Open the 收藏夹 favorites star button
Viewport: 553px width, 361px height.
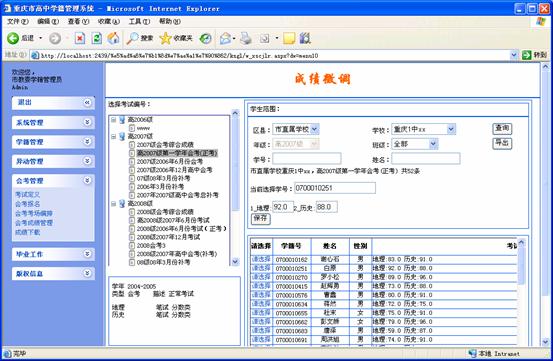click(176, 38)
